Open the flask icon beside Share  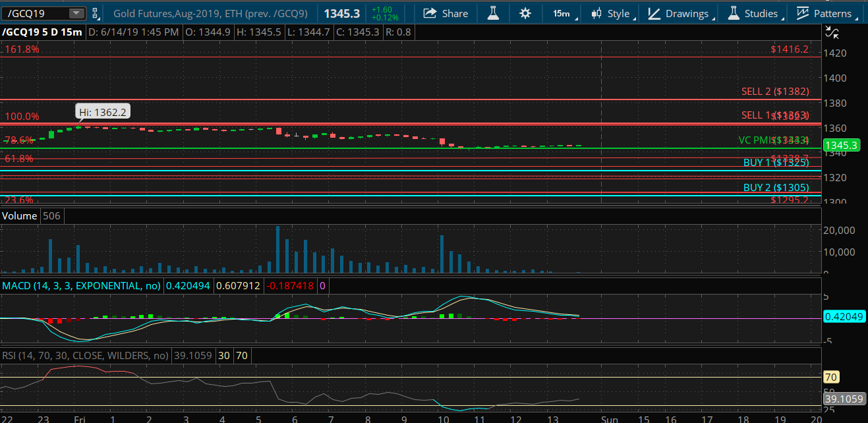coord(492,13)
